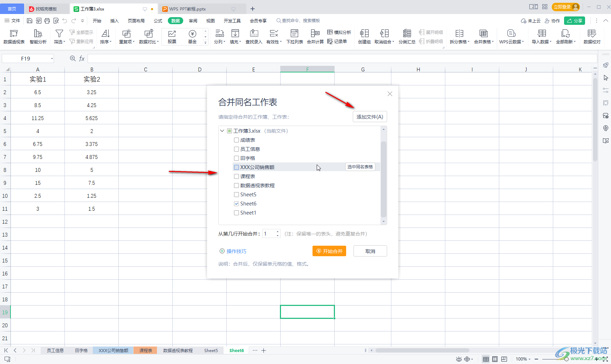Viewport: 611px width, 364px height.
Task: Click the 选中同名表格 button
Action: click(x=360, y=167)
